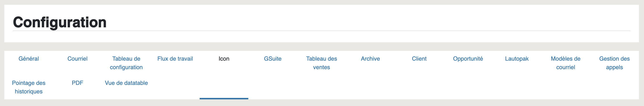Click the active Icon tab
Viewport: 644px width, 106px height.
click(224, 59)
